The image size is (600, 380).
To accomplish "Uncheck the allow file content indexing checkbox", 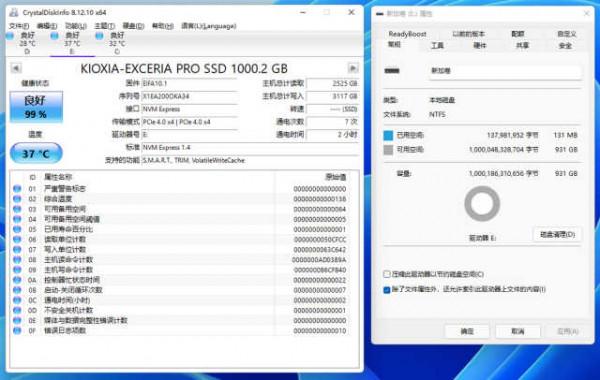I will [387, 289].
